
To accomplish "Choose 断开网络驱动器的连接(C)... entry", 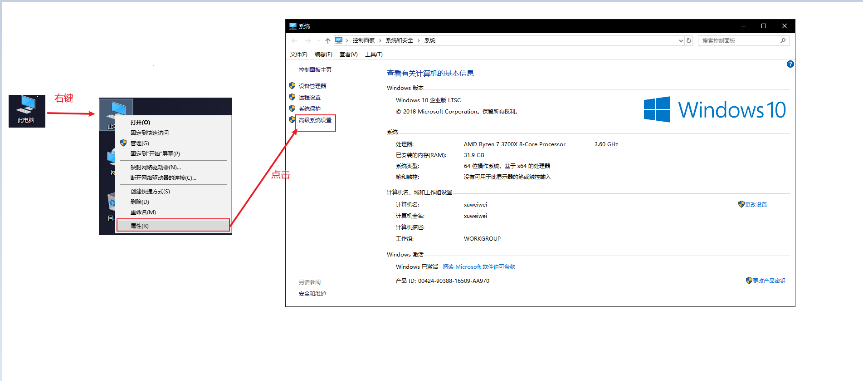I will click(x=173, y=178).
